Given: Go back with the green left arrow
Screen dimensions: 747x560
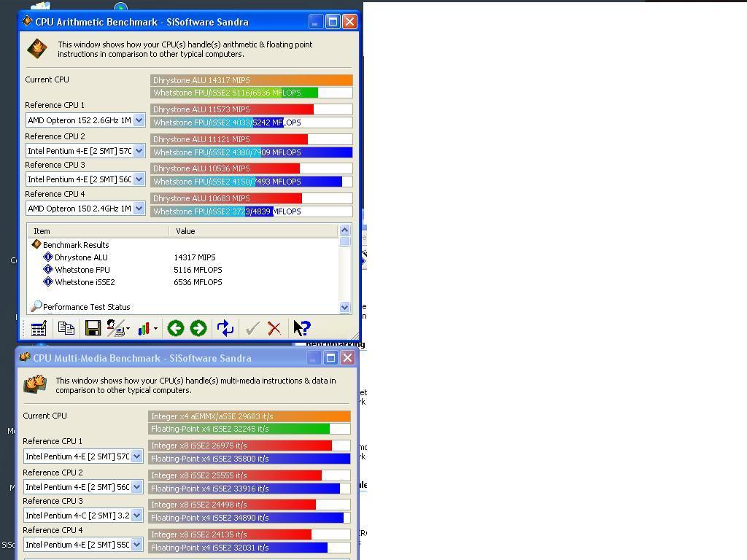Looking at the screenshot, I should [x=176, y=328].
